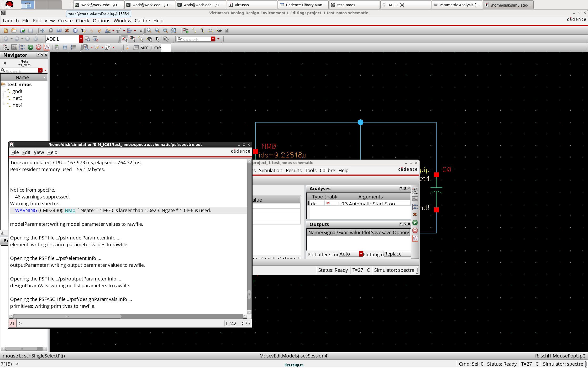
Task: Toggle the dc analysis Enable checkbox
Action: [x=328, y=203]
